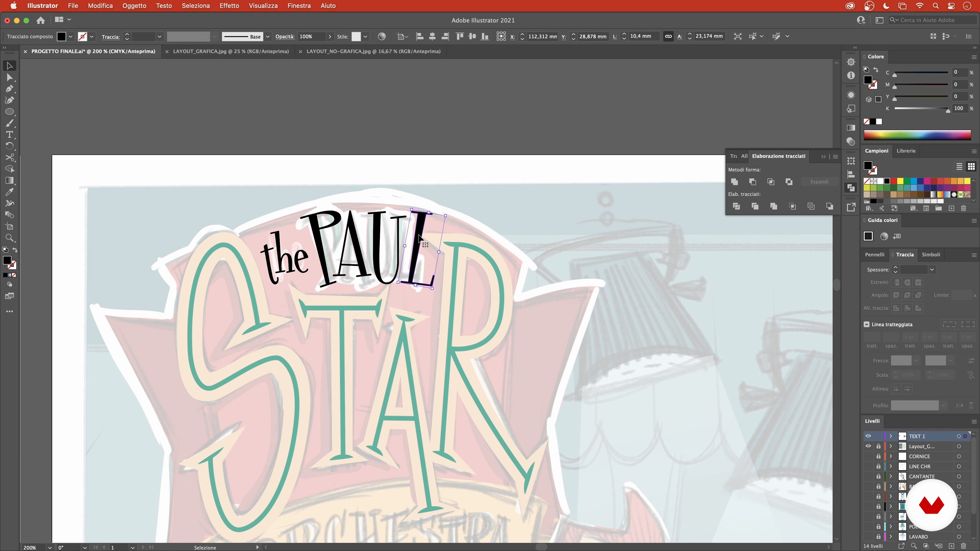
Task: Open the zoom level 200% dropdown
Action: (x=50, y=548)
